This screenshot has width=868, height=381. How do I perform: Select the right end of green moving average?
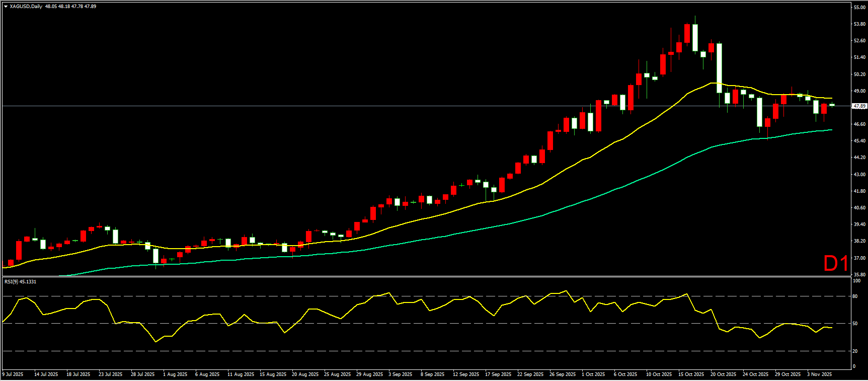(x=831, y=130)
